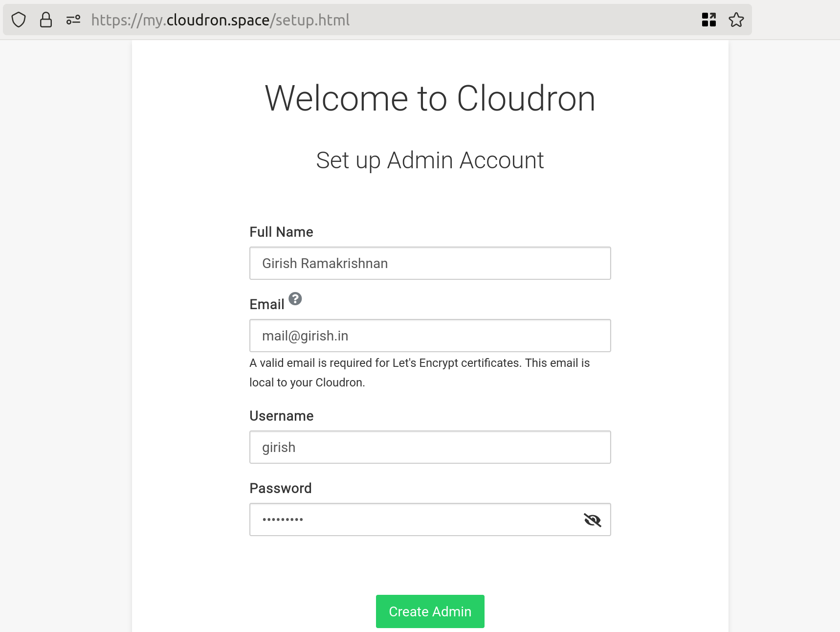Click the Let's Encrypt email helper text
This screenshot has height=632, width=840.
(420, 373)
